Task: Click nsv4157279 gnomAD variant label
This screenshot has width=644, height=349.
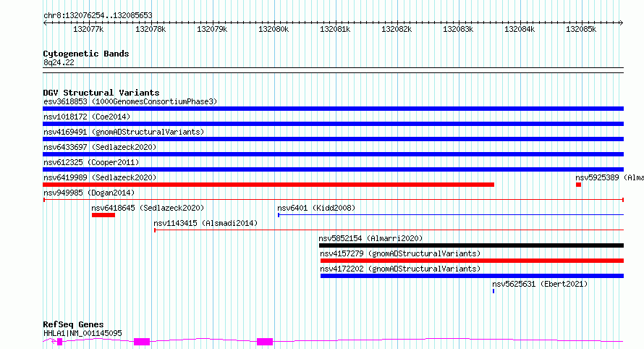Action: point(400,253)
